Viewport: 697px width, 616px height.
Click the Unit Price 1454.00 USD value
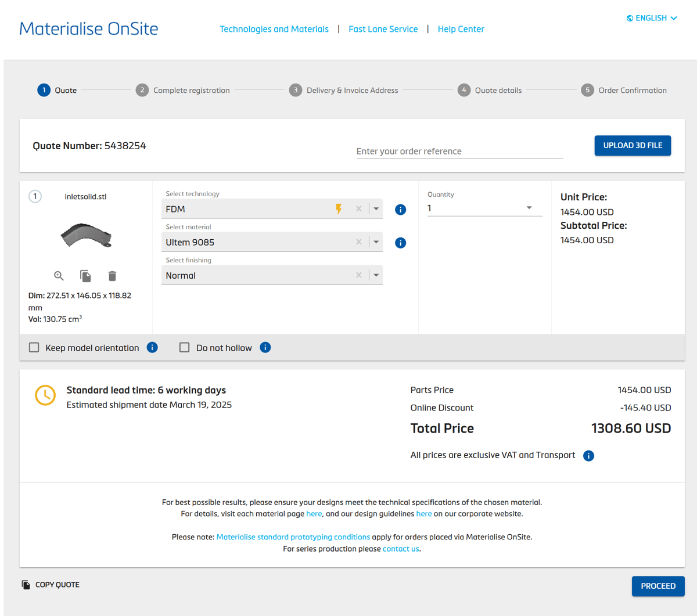(x=587, y=212)
